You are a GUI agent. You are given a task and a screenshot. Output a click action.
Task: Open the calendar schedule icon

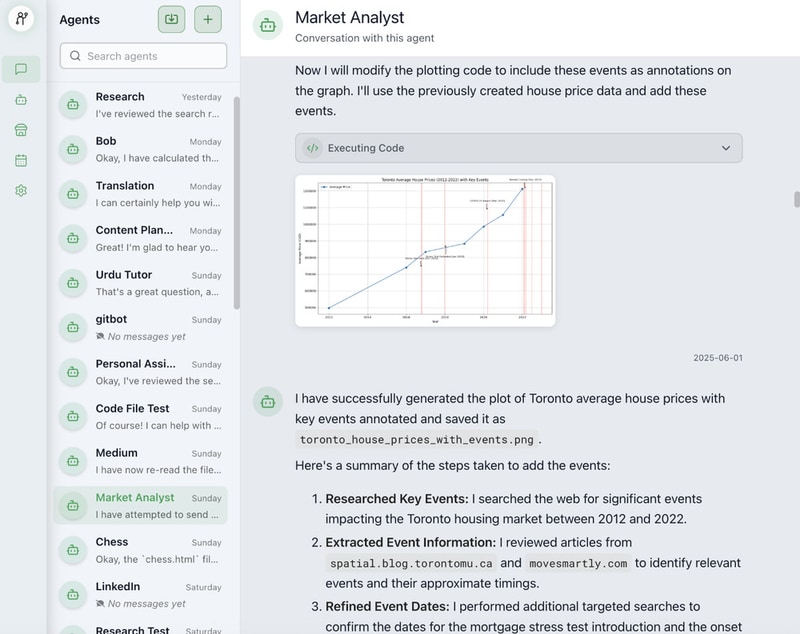(x=21, y=160)
